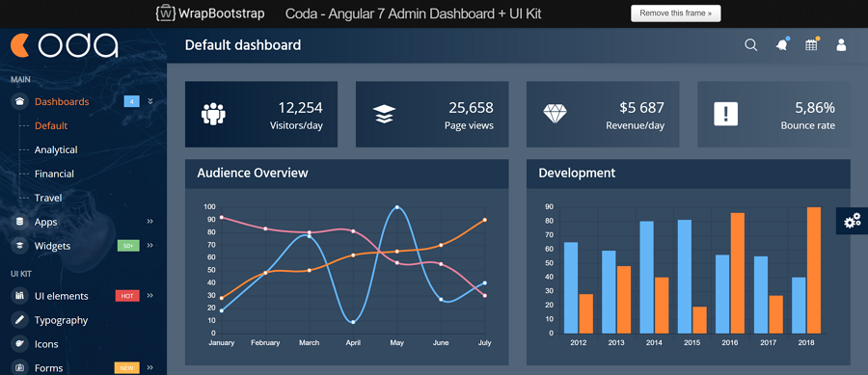Open the Icons menu item

point(45,344)
